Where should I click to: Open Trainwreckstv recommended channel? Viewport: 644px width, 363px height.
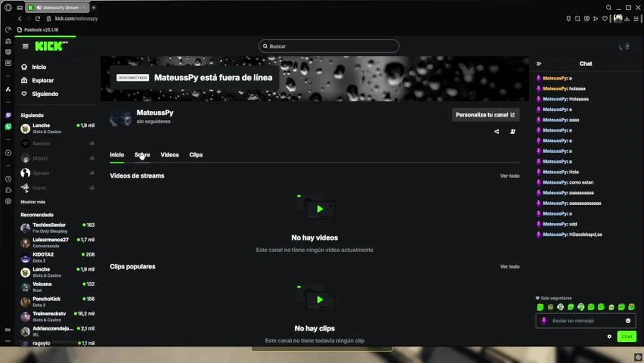pos(57,316)
